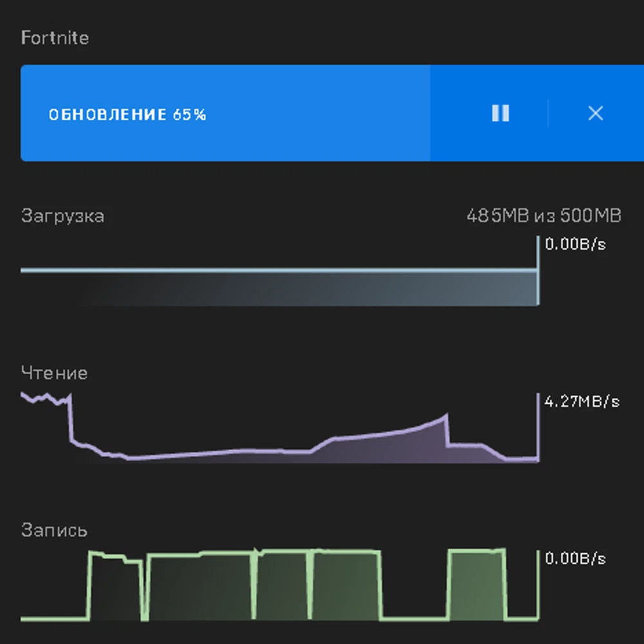The image size is (644, 644).
Task: Click the ОБНОВЛЕНИЕ 65% progress bar
Action: coord(332,113)
